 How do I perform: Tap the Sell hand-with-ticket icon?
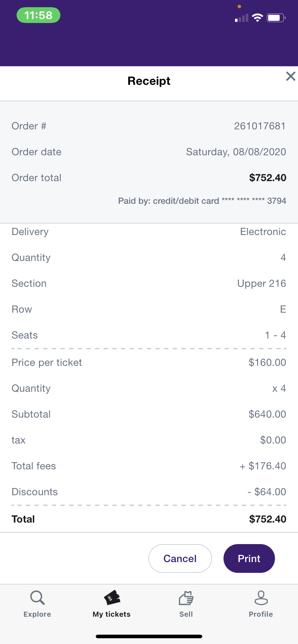tap(186, 598)
